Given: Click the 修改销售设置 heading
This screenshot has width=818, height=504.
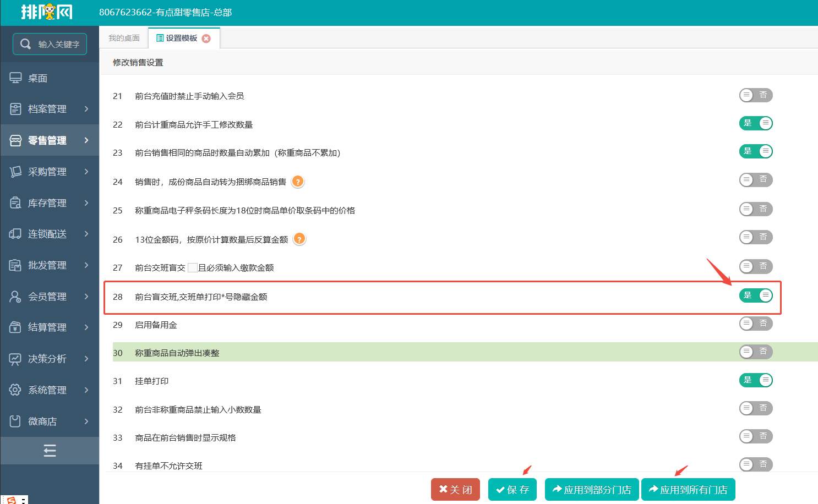Looking at the screenshot, I should [138, 62].
